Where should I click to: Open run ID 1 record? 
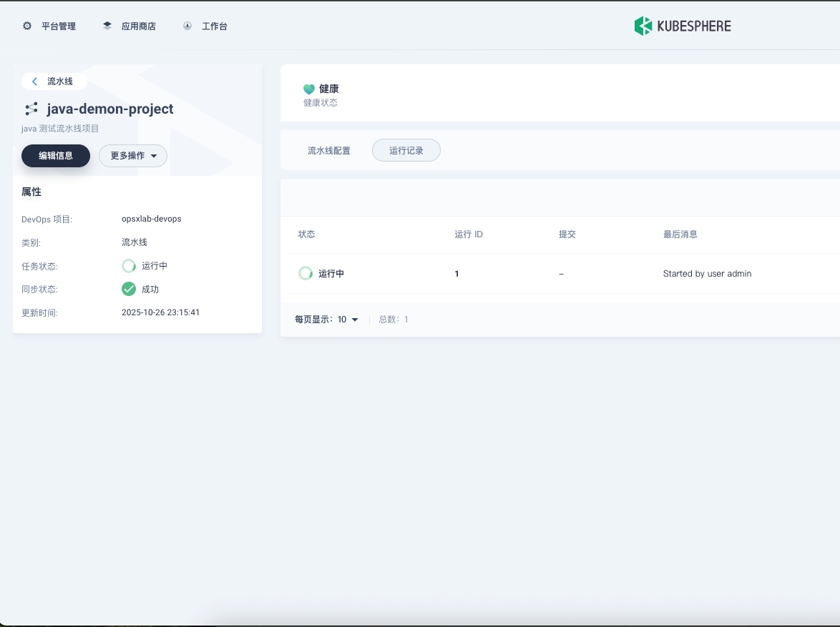point(456,274)
